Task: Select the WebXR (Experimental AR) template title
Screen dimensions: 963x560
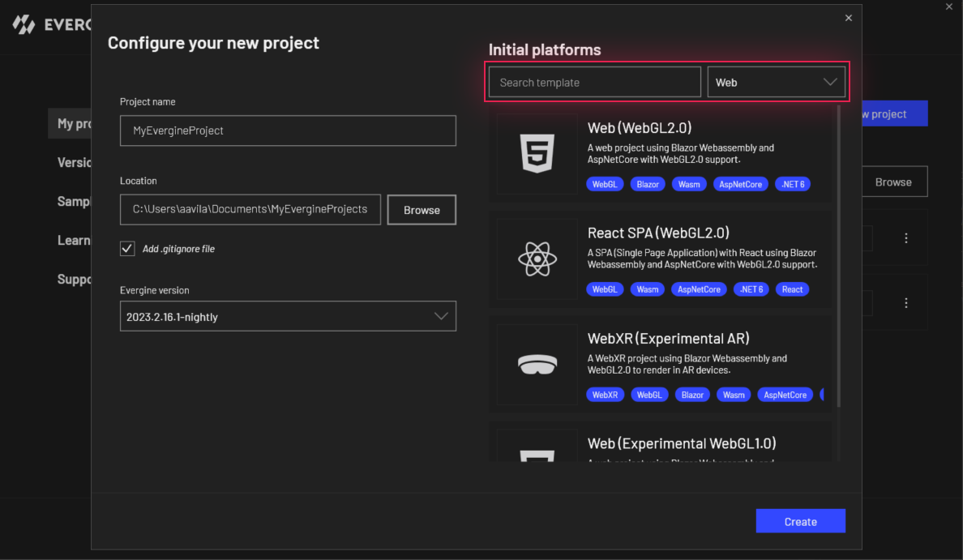Action: click(x=668, y=338)
